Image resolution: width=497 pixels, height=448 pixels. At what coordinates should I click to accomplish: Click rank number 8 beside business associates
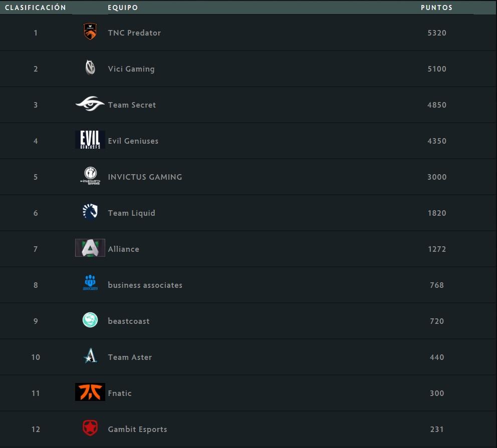pyautogui.click(x=36, y=285)
